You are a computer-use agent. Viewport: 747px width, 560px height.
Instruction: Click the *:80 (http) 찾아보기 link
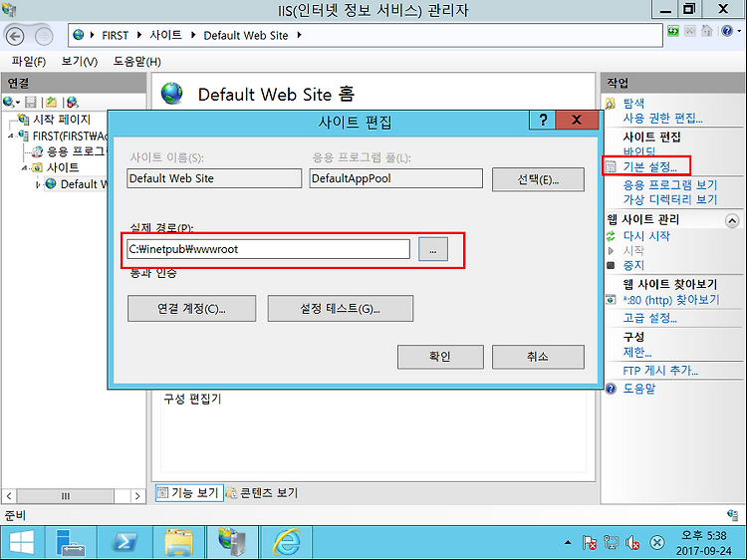pyautogui.click(x=670, y=300)
